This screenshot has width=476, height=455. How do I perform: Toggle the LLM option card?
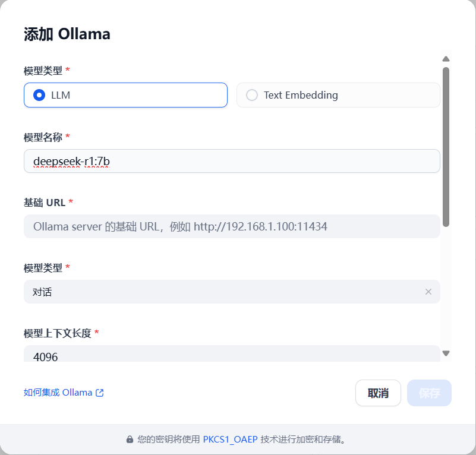pos(125,95)
